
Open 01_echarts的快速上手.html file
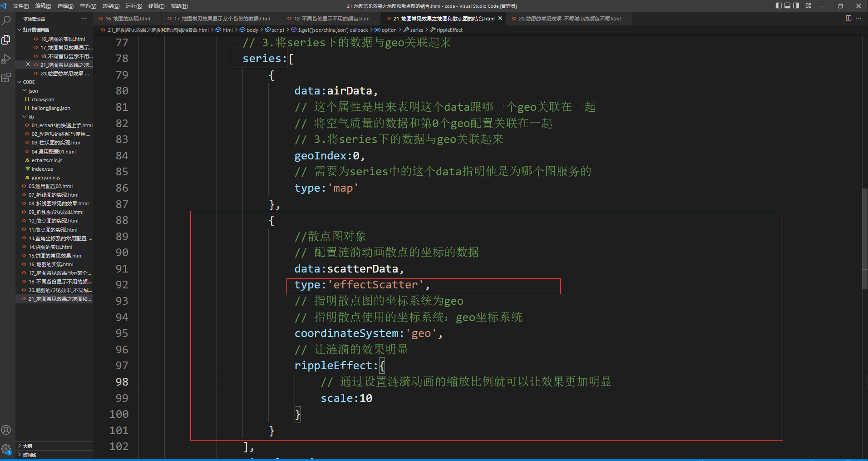tap(62, 125)
